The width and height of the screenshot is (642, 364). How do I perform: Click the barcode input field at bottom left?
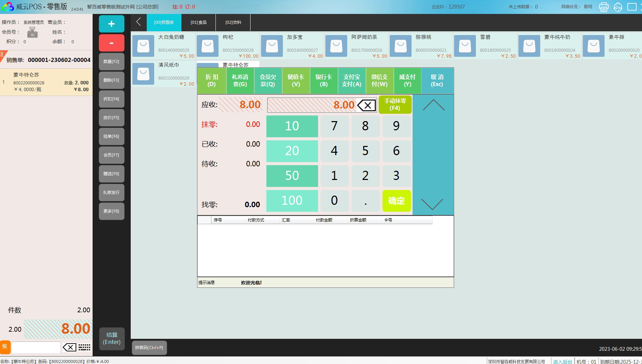(36, 347)
